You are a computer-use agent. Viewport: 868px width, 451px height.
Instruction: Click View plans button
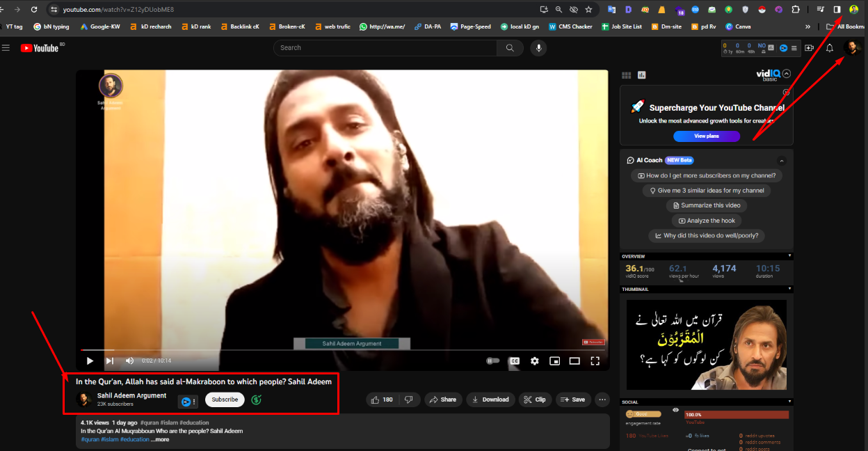[706, 136]
